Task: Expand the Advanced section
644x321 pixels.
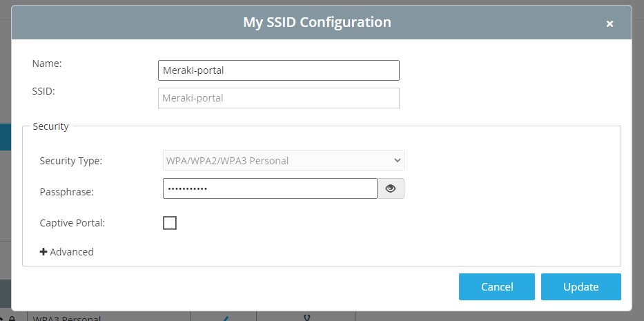Action: (x=66, y=251)
